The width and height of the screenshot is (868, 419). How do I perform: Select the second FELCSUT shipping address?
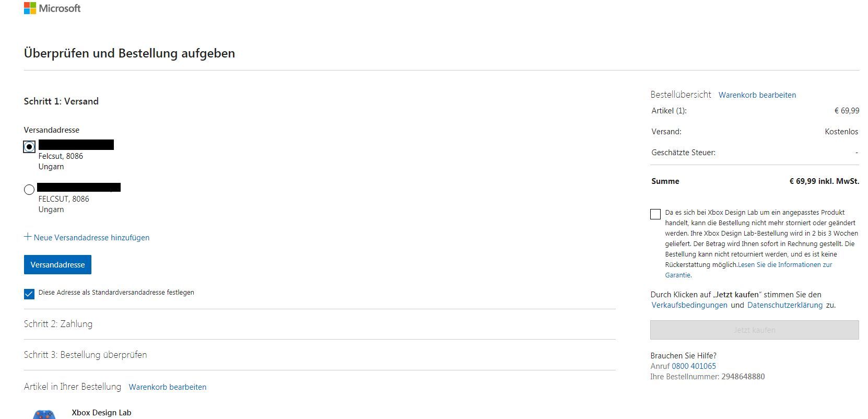pos(29,190)
